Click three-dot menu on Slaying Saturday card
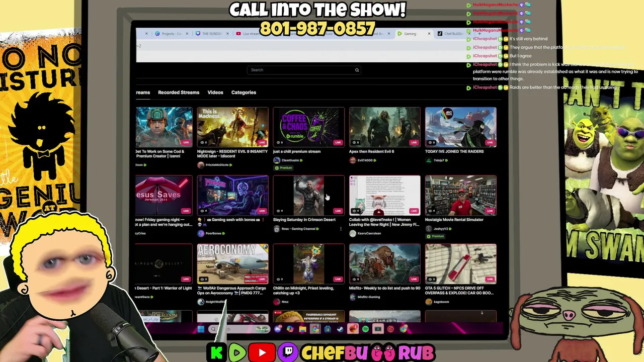The width and height of the screenshot is (644, 362). tap(341, 229)
